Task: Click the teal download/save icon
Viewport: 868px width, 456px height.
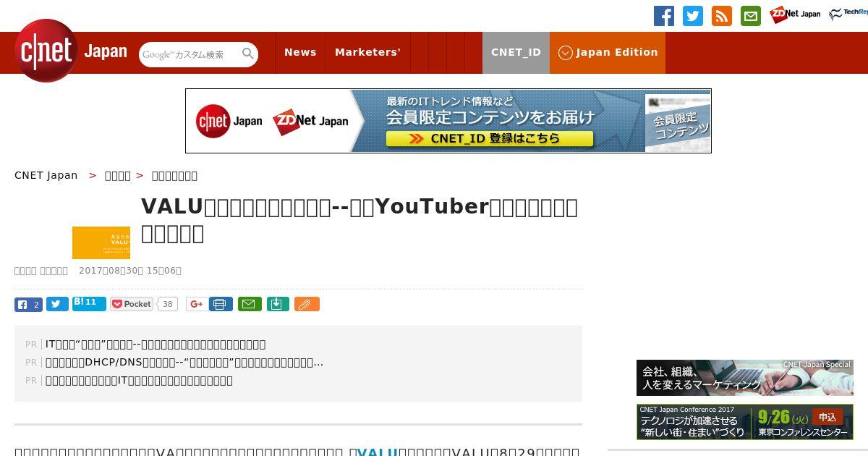Action: coord(278,305)
